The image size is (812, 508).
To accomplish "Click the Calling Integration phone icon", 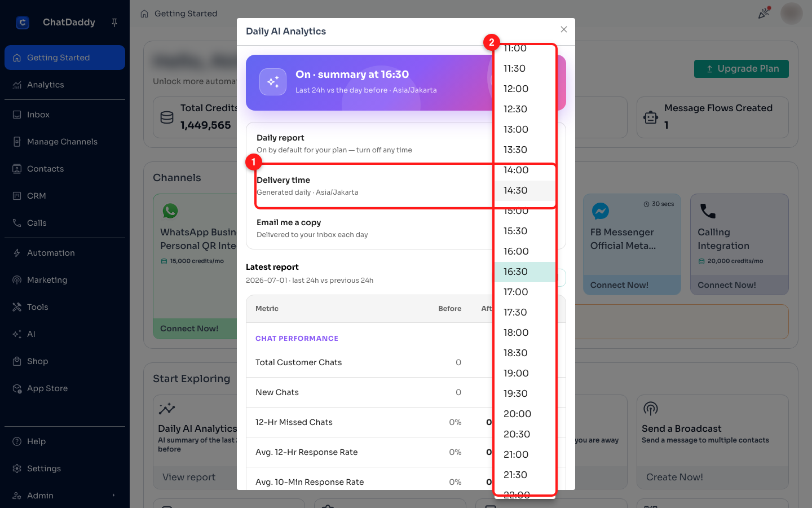I will (x=708, y=211).
